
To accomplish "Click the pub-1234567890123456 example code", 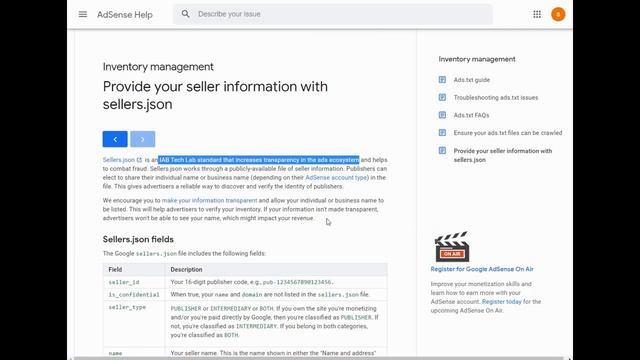I will 298,282.
